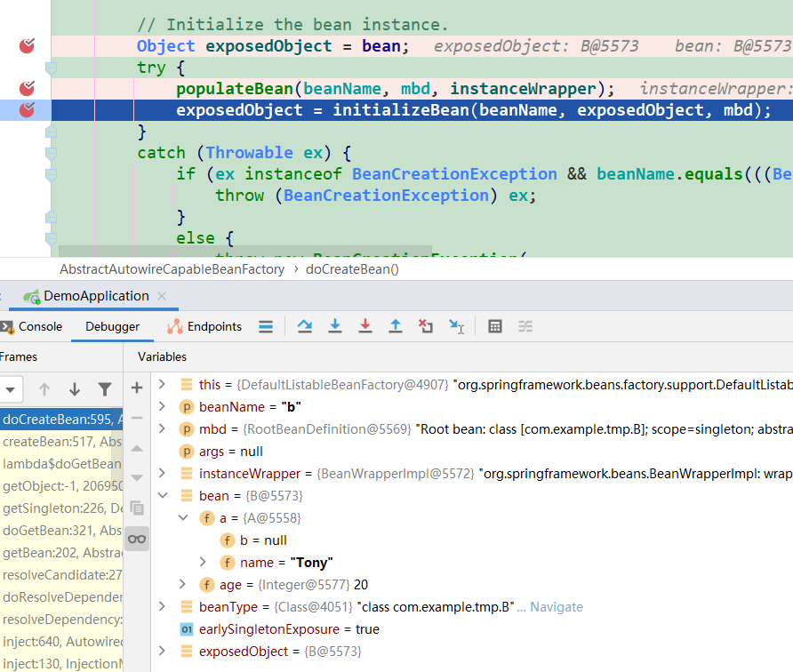Collapse the try block fold marker
The height and width of the screenshot is (672, 793).
[x=51, y=68]
